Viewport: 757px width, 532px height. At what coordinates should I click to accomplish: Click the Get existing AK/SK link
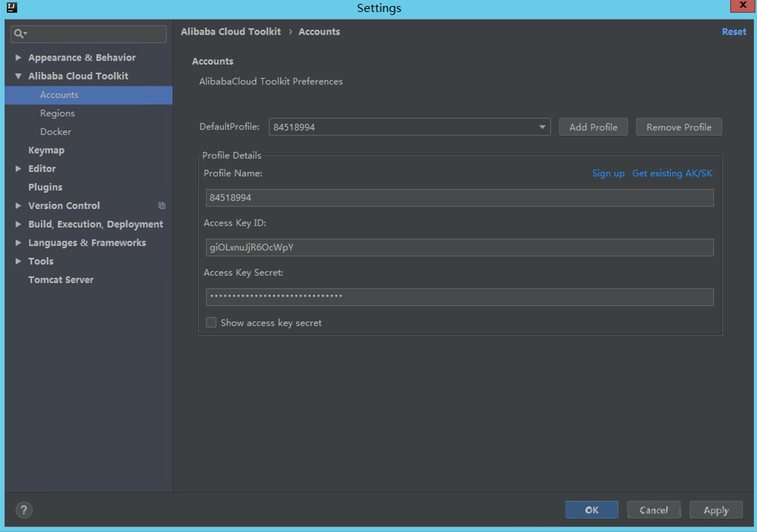click(672, 173)
